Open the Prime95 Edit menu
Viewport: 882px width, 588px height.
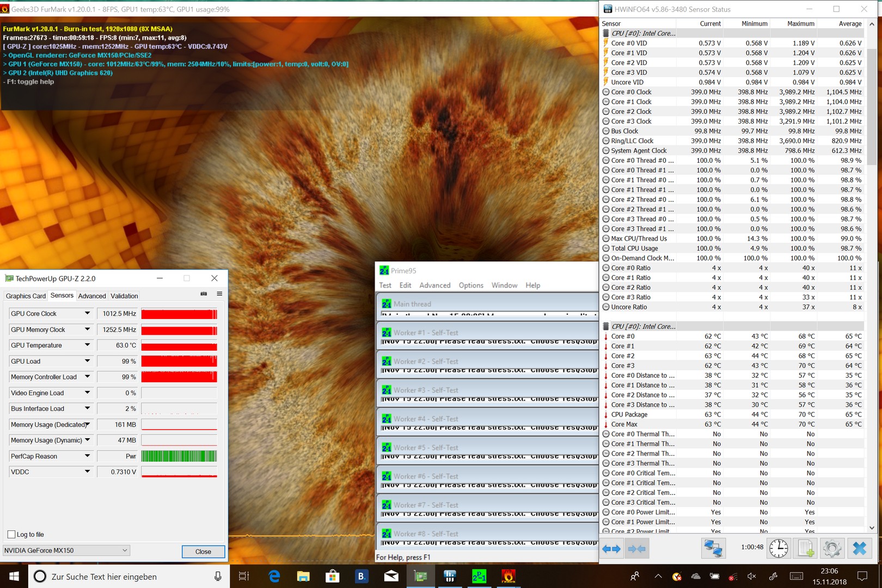(x=405, y=285)
